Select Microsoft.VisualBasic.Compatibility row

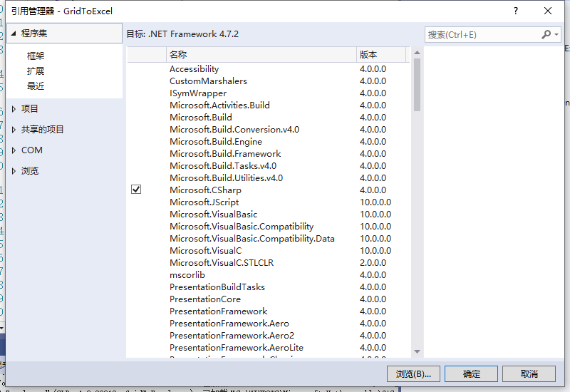[269, 226]
